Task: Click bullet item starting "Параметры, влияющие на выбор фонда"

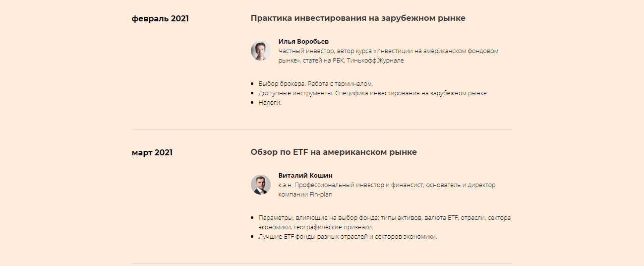Action: click(384, 218)
